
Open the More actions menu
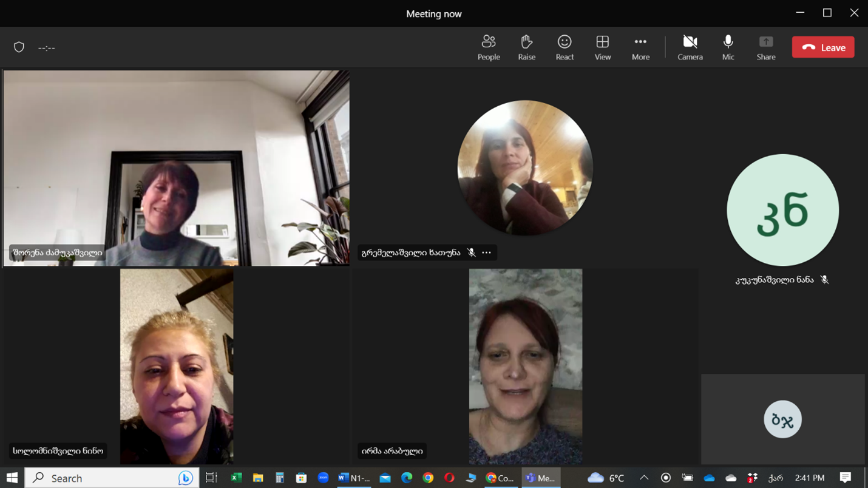tap(640, 47)
